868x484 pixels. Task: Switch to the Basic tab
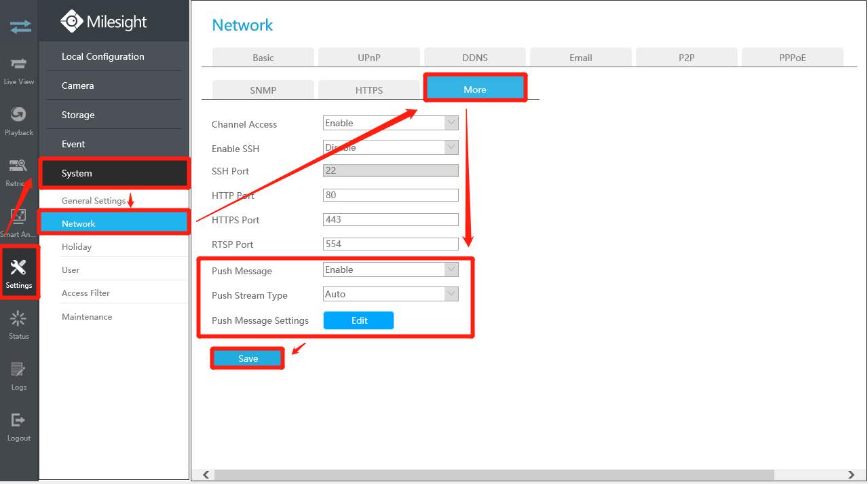[x=263, y=58]
